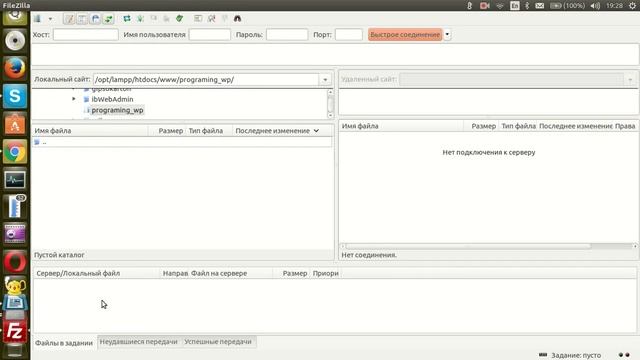Open the directory listing filters dialog
Viewport: 640px width, 360px height.
(x=198, y=19)
